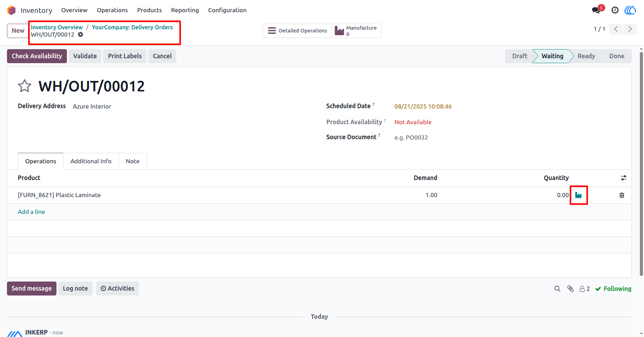Screen dimensions: 644x337
Task: Click the Check Availability button
Action: click(37, 56)
